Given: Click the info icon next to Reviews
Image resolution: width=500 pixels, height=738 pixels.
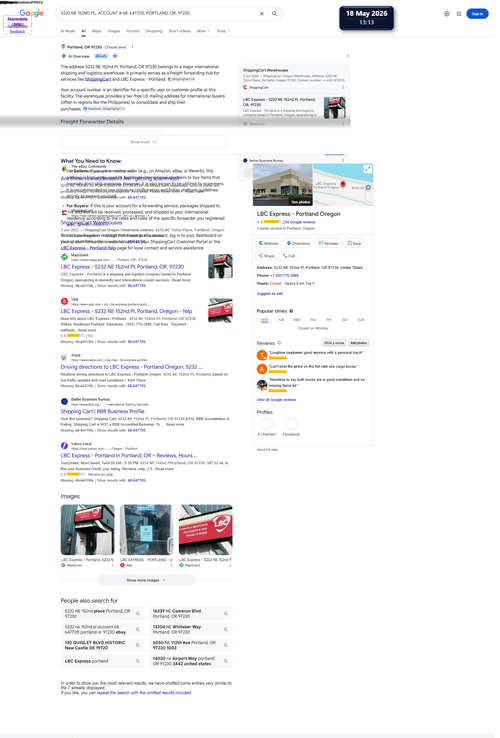Looking at the screenshot, I should click(279, 343).
